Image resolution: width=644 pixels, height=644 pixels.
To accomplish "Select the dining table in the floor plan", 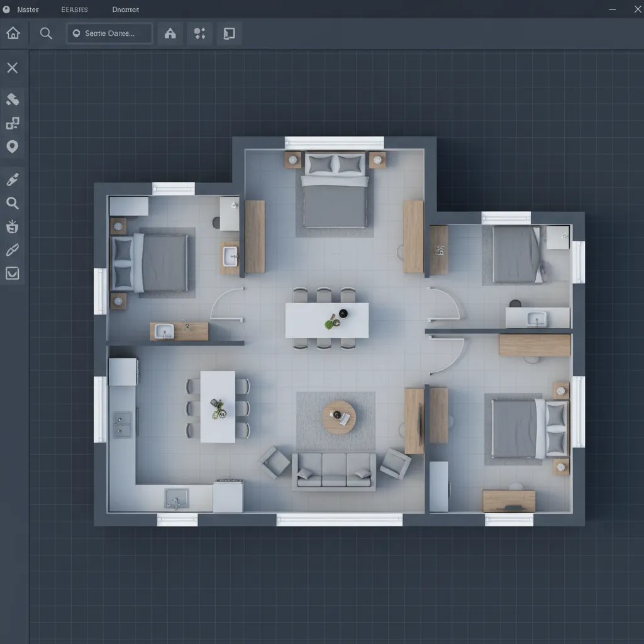I will tap(327, 319).
